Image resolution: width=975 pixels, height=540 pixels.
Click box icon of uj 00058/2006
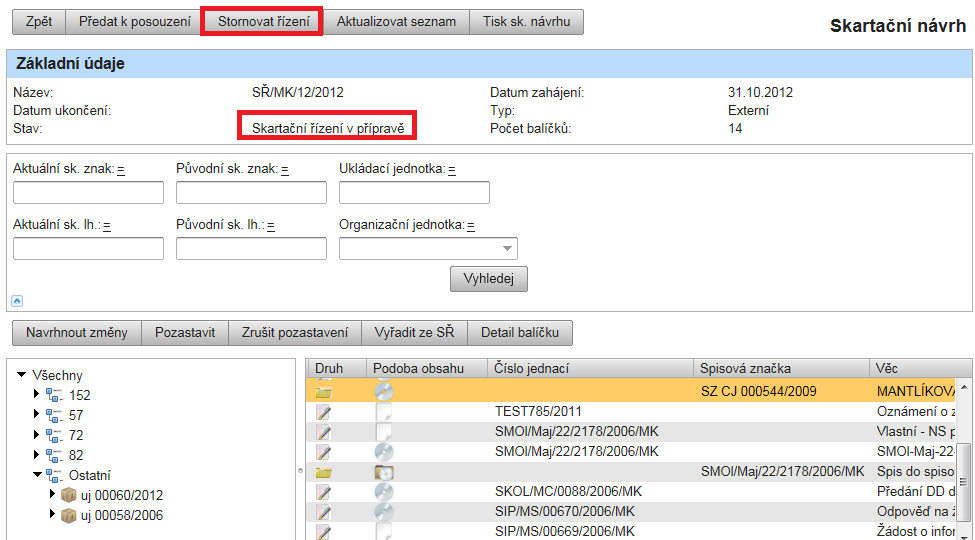pos(68,515)
